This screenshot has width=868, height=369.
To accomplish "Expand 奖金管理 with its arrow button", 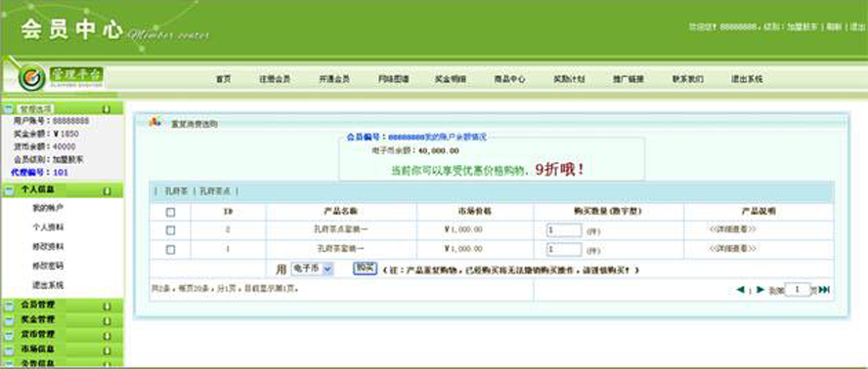I will click(107, 321).
